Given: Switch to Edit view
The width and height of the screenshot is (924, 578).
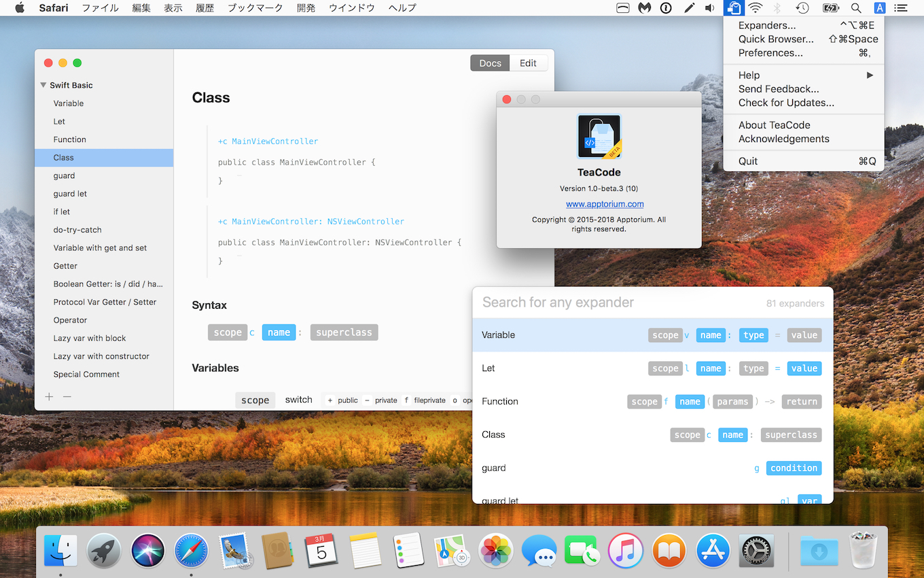Looking at the screenshot, I should tap(529, 63).
